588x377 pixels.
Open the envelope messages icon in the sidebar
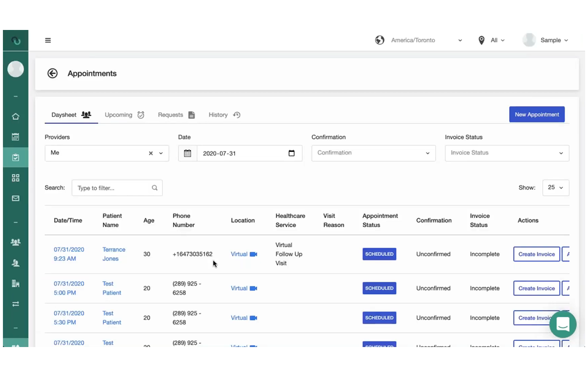click(15, 198)
